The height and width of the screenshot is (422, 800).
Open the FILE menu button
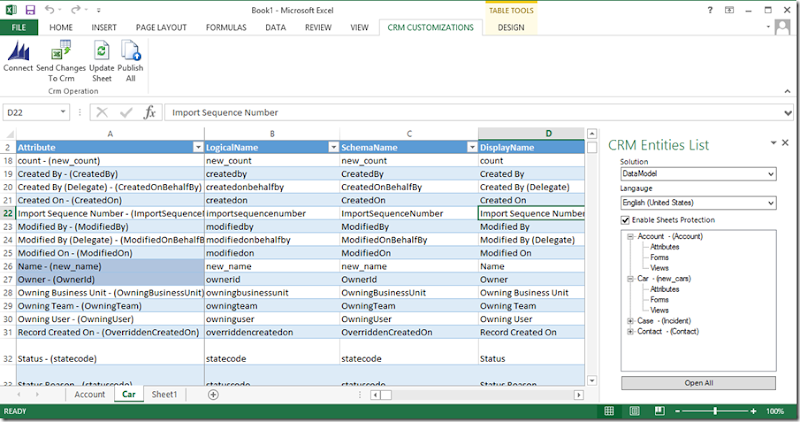coord(19,27)
